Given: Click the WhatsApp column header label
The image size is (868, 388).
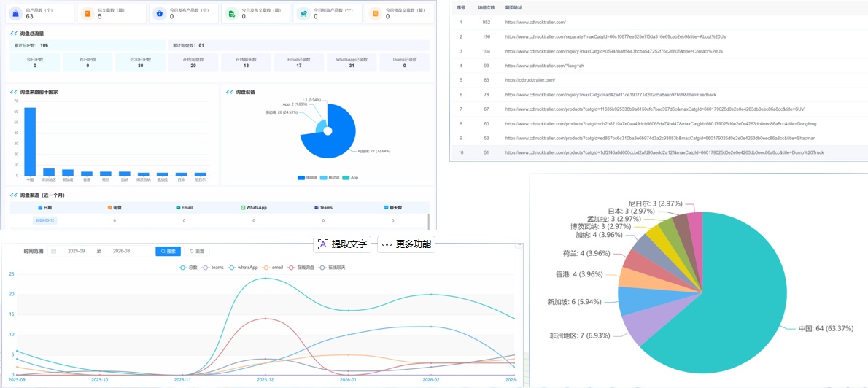Looking at the screenshot, I should coord(256,208).
